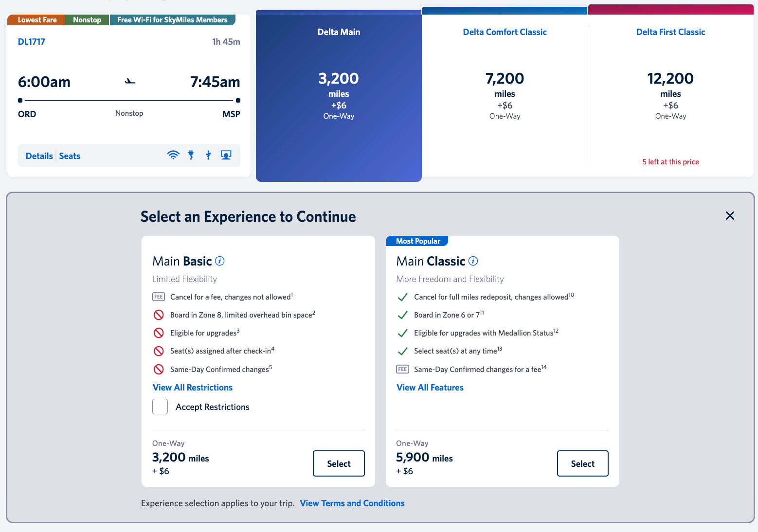Choose the Delta Main 3,200 miles fare
The width and height of the screenshot is (758, 532).
click(339, 96)
